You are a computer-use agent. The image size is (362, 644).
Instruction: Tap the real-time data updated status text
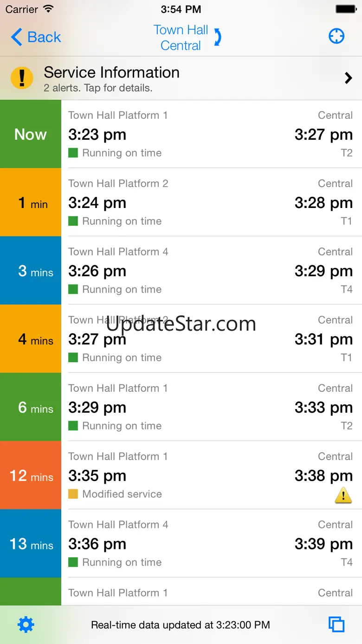pyautogui.click(x=181, y=625)
